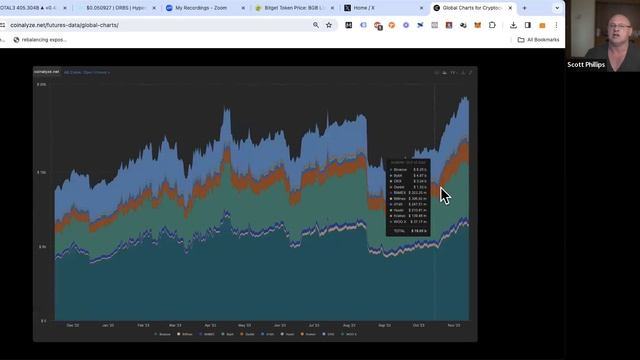Toggle Bybit series in chart legend
Image resolution: width=640 pixels, height=360 pixels.
click(227, 334)
